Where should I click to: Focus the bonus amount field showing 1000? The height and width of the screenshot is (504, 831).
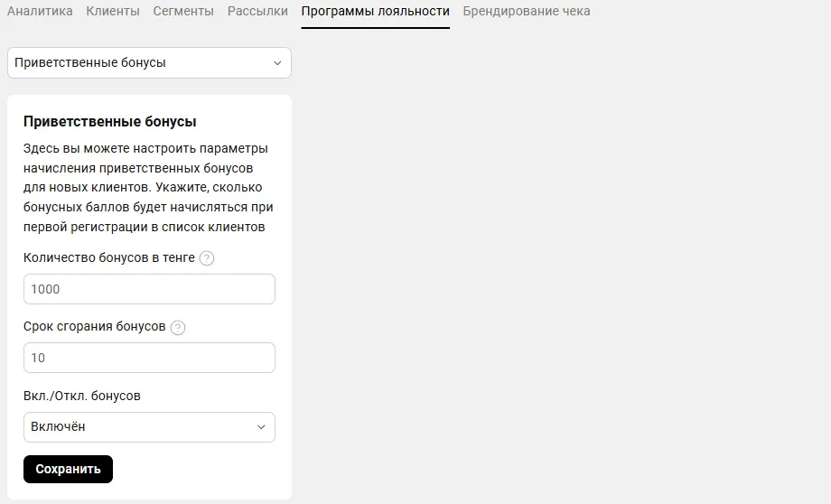(x=149, y=289)
